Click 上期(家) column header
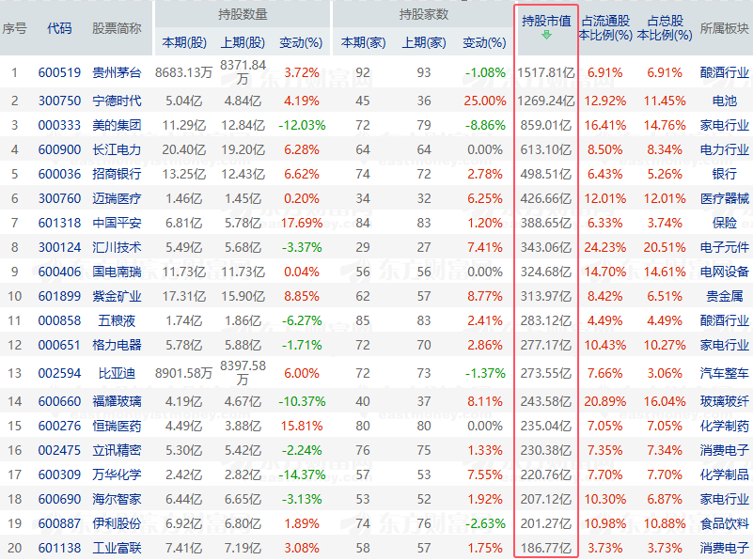Image resolution: width=753 pixels, height=560 pixels. coord(424,42)
